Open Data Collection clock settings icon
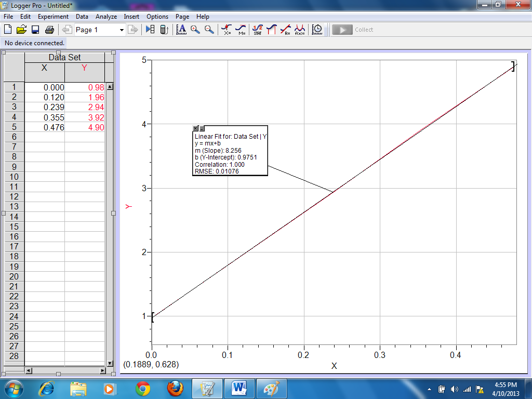Viewport: 532px width, 399px height. point(317,30)
